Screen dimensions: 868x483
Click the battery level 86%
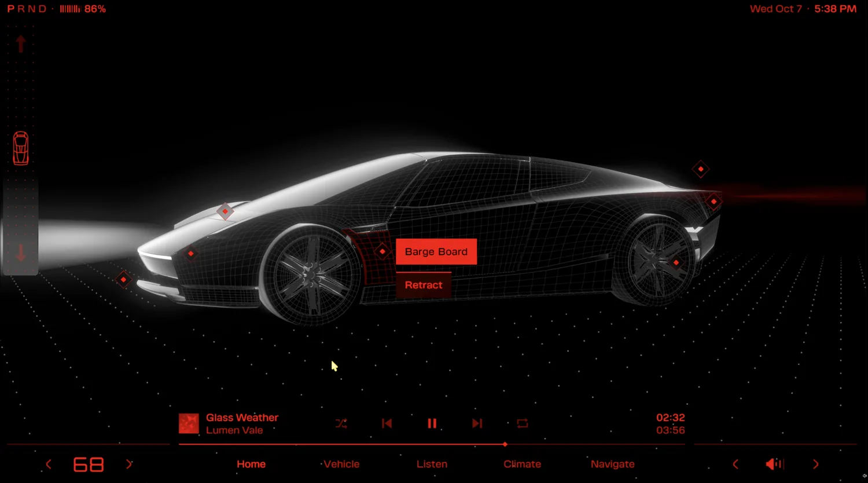pos(95,9)
